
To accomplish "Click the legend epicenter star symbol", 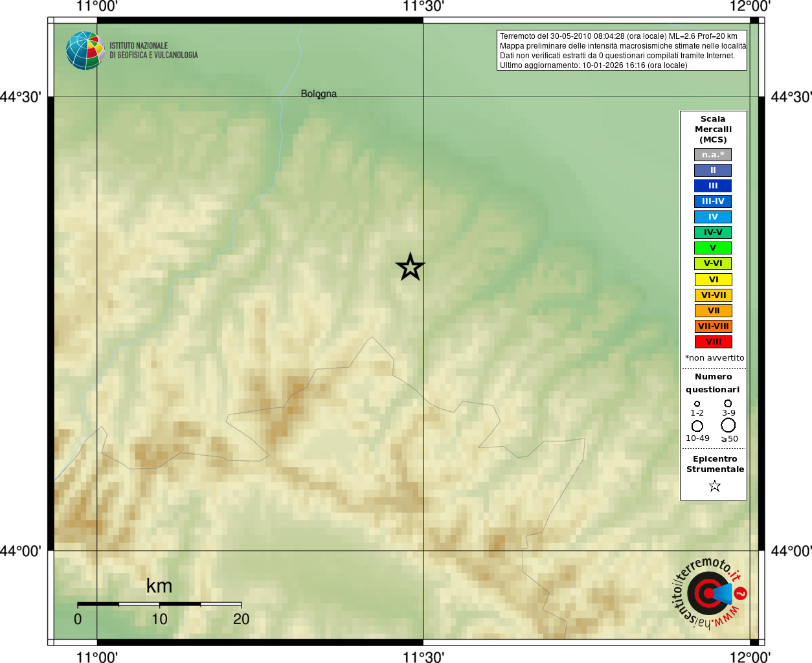I will pyautogui.click(x=715, y=486).
